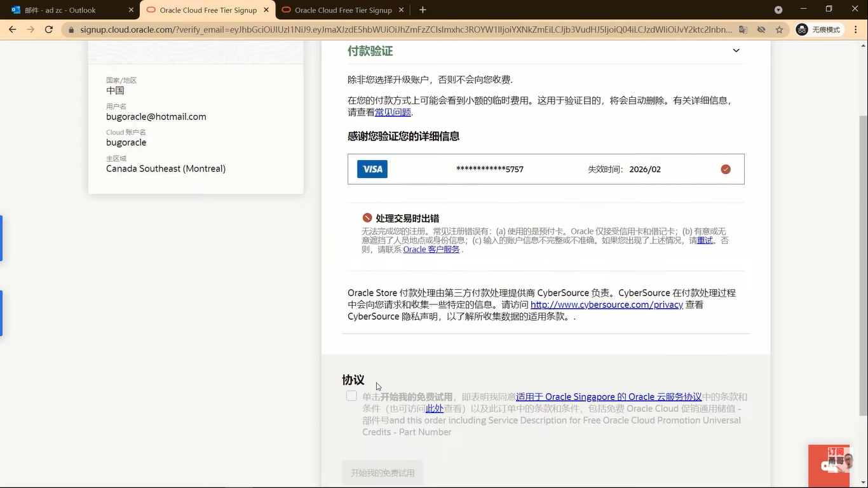Image resolution: width=868 pixels, height=488 pixels.
Task: Click the VISA card logo
Action: 372,168
